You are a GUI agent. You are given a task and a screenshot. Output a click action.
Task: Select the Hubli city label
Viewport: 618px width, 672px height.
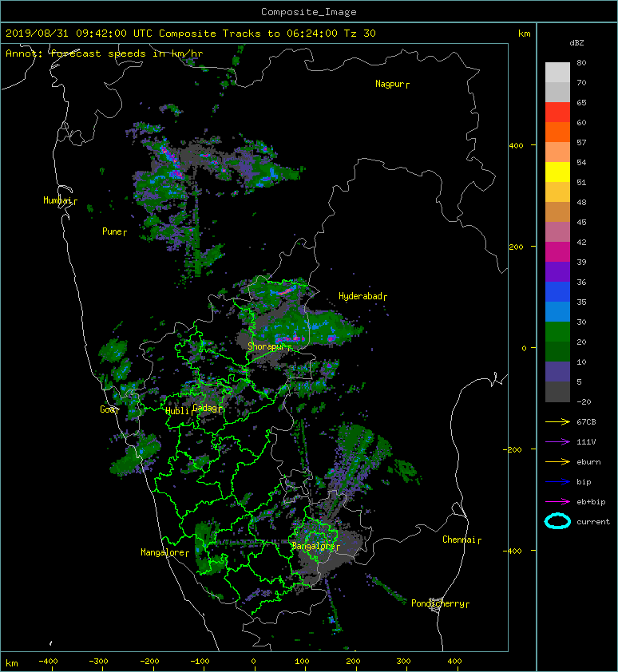[177, 411]
